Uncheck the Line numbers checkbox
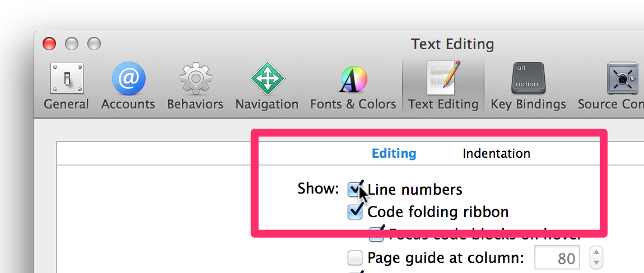This screenshot has width=644, height=273. pyautogui.click(x=355, y=189)
